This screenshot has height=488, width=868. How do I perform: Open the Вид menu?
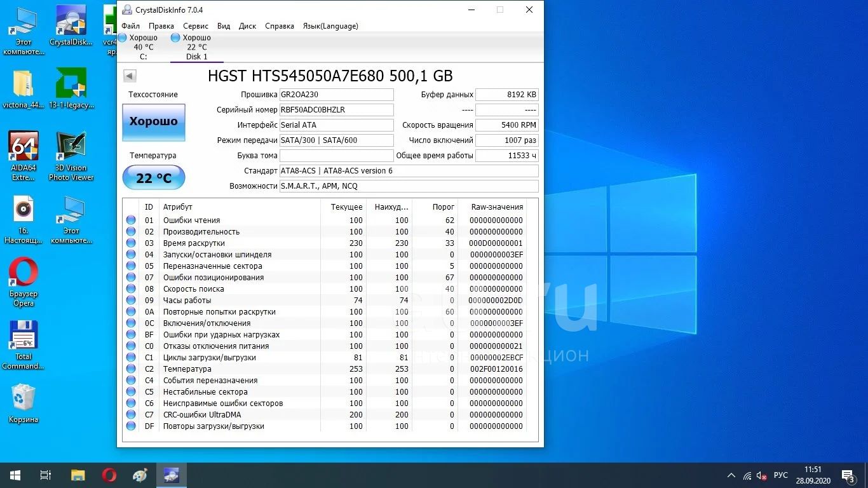point(224,26)
